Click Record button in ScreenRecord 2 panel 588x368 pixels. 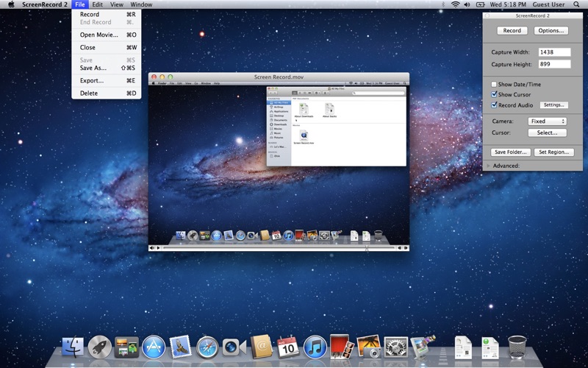[512, 31]
